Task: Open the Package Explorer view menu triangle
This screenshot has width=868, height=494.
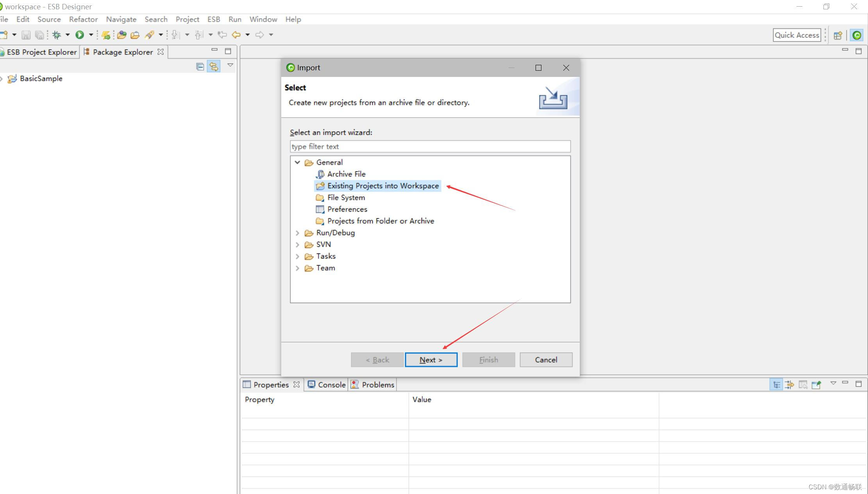Action: pyautogui.click(x=230, y=65)
